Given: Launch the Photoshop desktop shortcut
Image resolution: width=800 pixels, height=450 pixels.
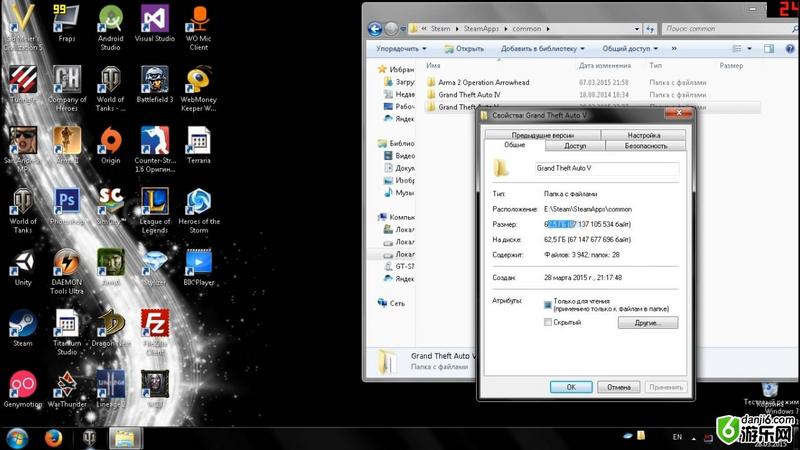Looking at the screenshot, I should (x=67, y=207).
